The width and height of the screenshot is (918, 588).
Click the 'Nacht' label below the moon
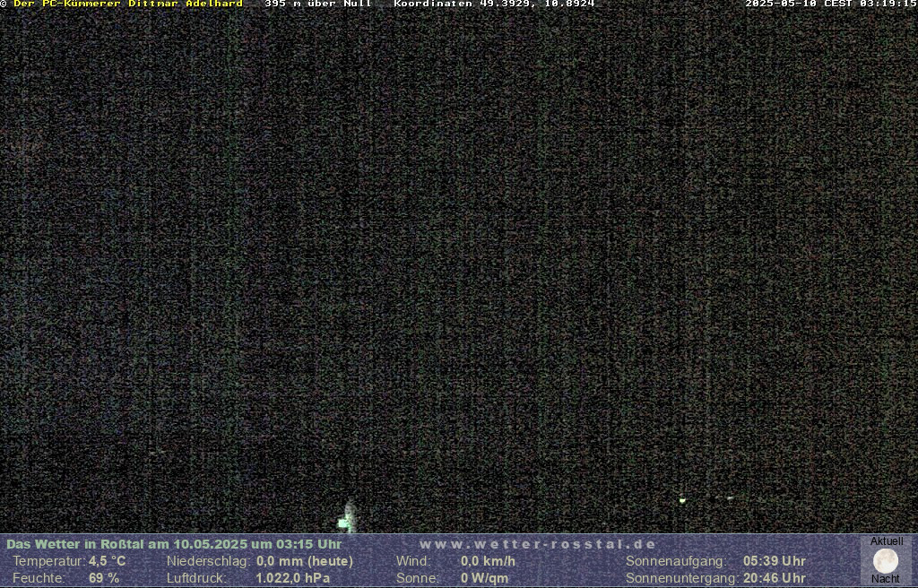[x=885, y=579]
